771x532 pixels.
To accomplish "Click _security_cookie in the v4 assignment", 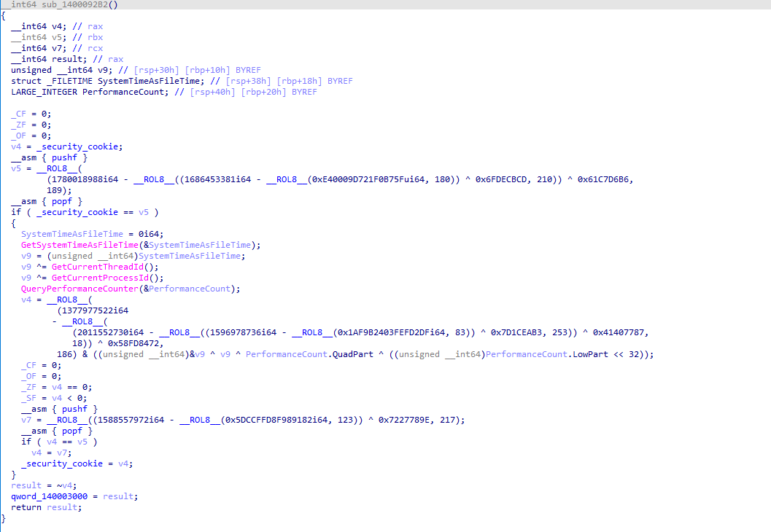I will (77, 146).
